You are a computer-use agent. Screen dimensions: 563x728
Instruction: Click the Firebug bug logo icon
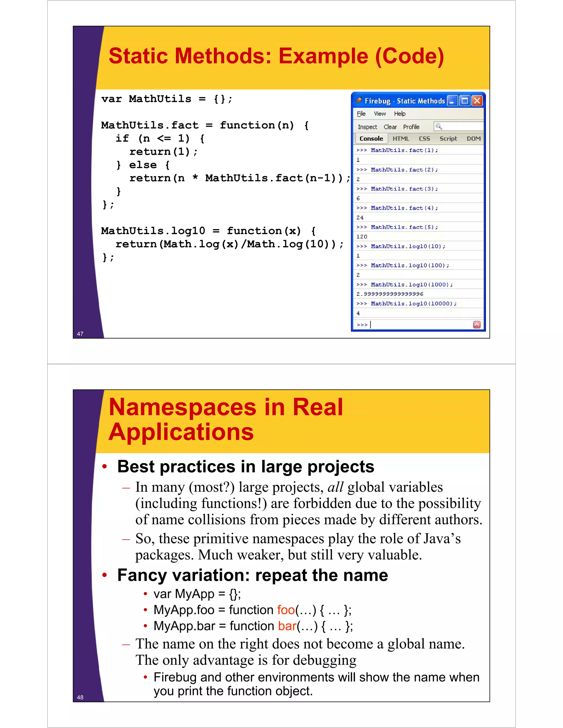359,100
